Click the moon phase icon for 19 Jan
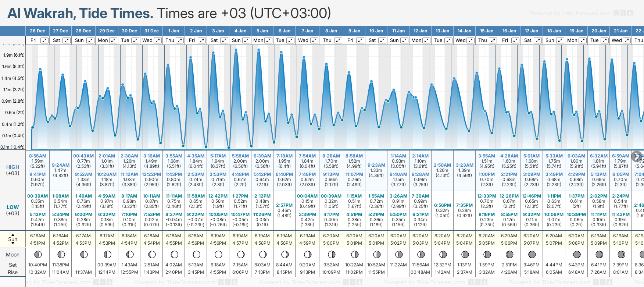The width and height of the screenshot is (644, 287). (x=577, y=255)
